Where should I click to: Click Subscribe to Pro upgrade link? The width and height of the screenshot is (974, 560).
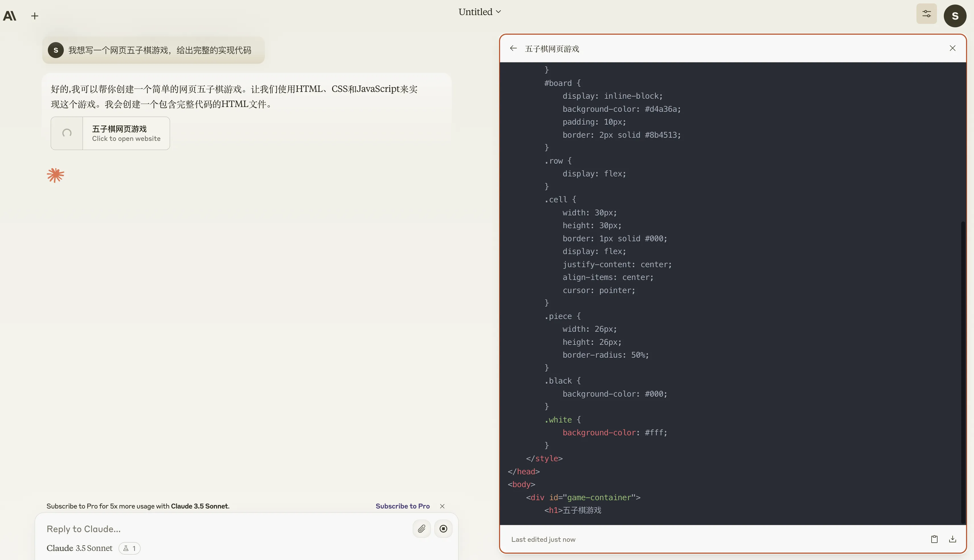pyautogui.click(x=402, y=506)
